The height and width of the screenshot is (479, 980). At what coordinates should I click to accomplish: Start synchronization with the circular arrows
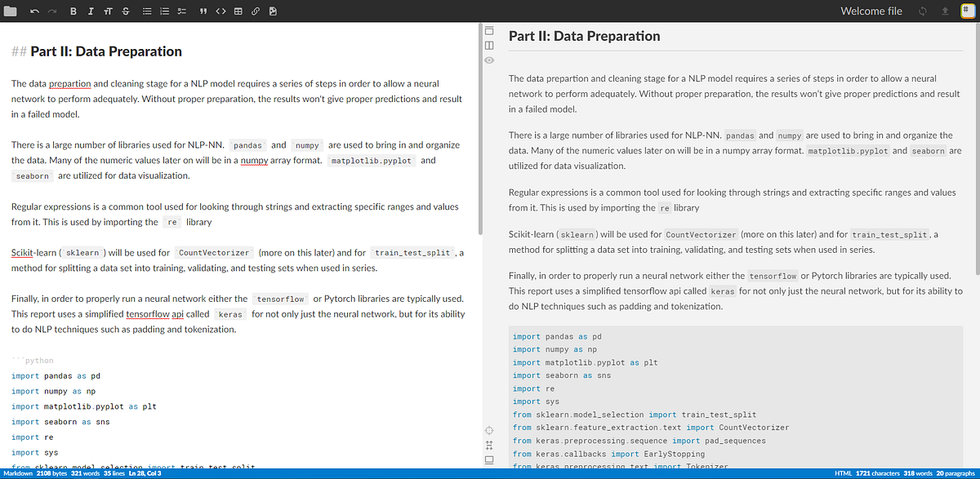(921, 11)
